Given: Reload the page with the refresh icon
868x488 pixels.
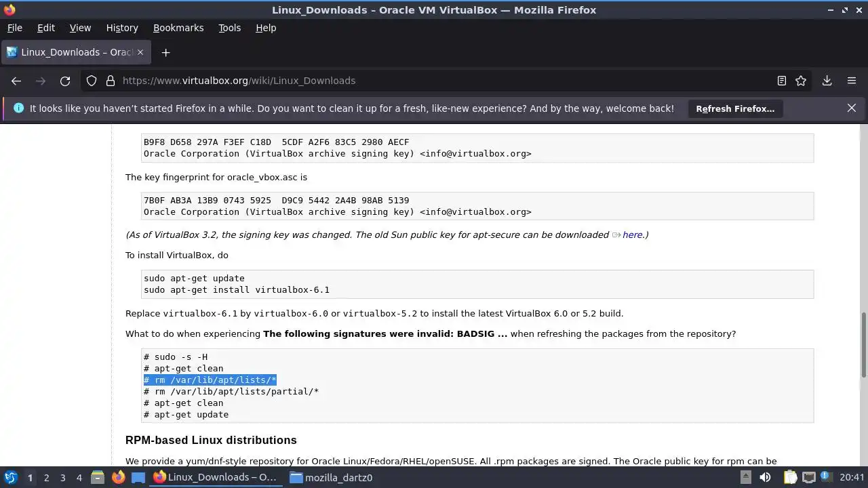Looking at the screenshot, I should 65,81.
